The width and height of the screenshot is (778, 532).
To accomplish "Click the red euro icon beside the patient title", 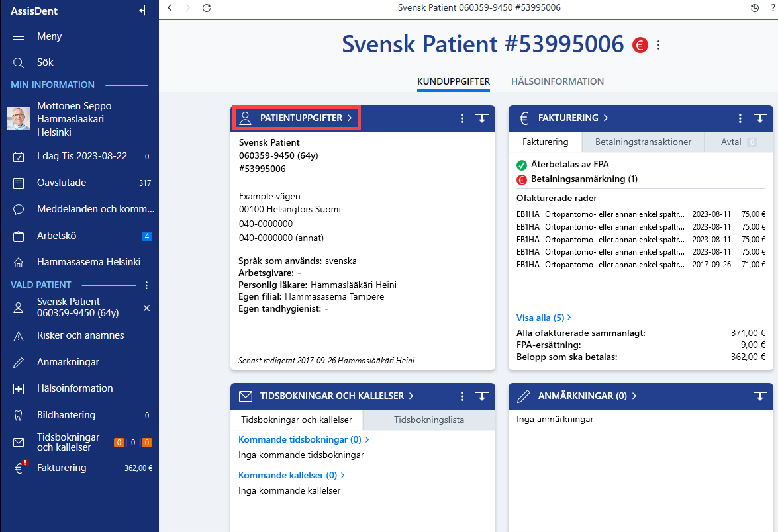I will (640, 45).
